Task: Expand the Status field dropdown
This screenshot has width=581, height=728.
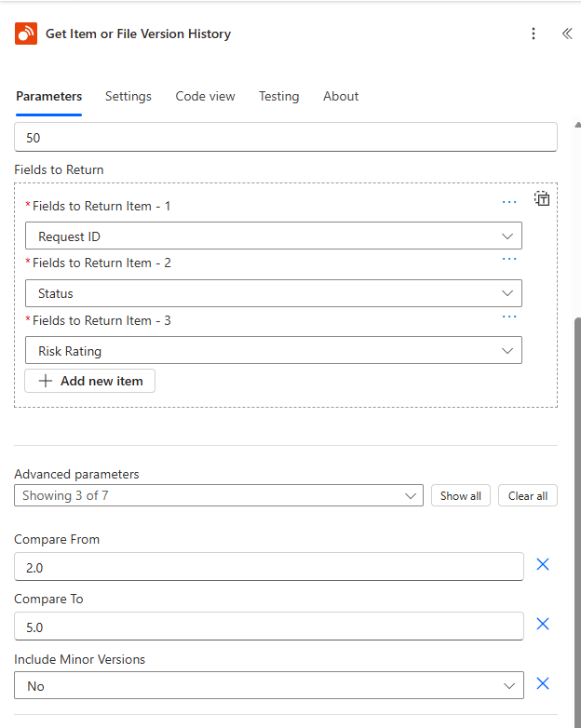Action: coord(274,293)
